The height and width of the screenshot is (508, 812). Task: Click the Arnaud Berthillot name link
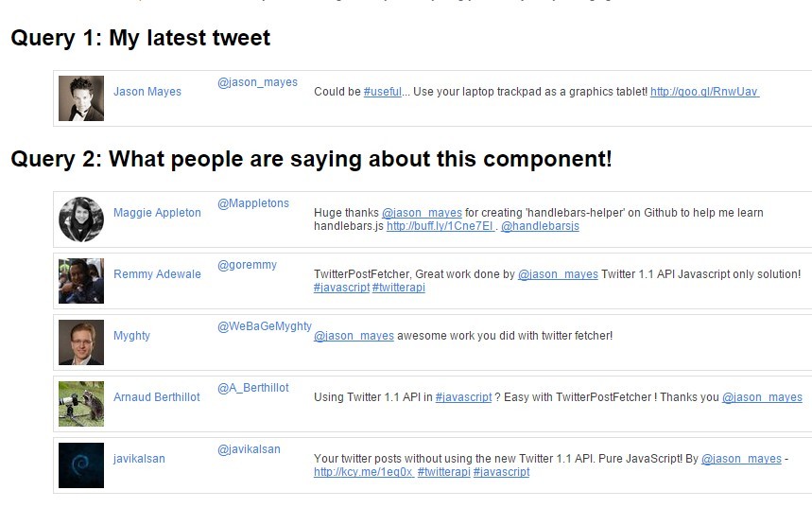156,397
